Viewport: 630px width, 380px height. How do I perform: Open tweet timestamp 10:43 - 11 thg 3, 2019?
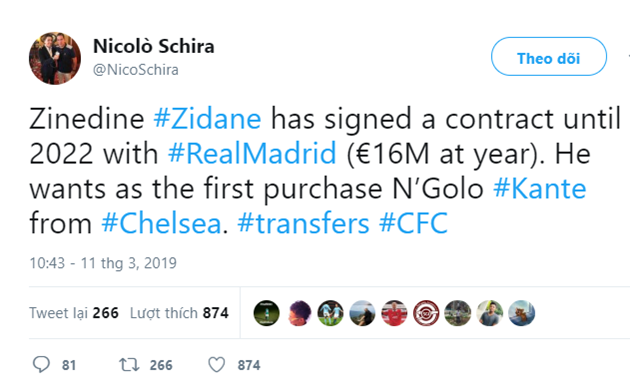click(103, 263)
